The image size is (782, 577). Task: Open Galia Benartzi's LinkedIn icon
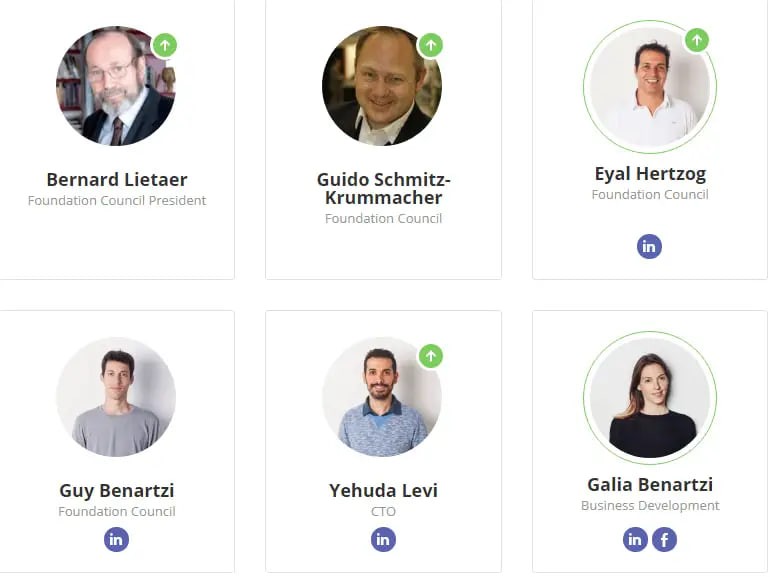pos(635,540)
